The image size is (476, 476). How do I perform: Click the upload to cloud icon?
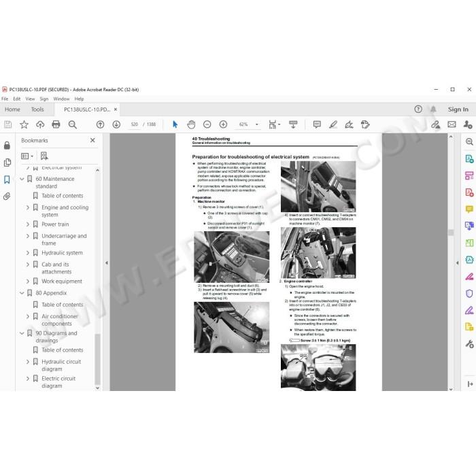point(40,124)
